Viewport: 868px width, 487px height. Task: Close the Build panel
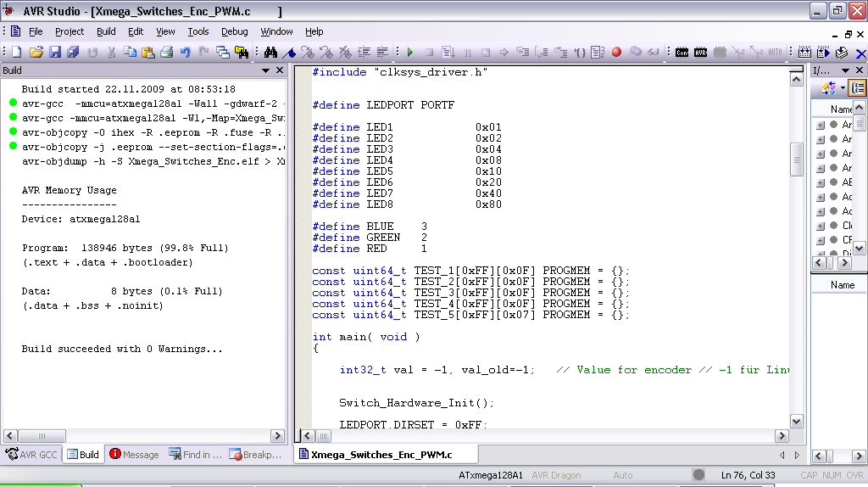(280, 70)
